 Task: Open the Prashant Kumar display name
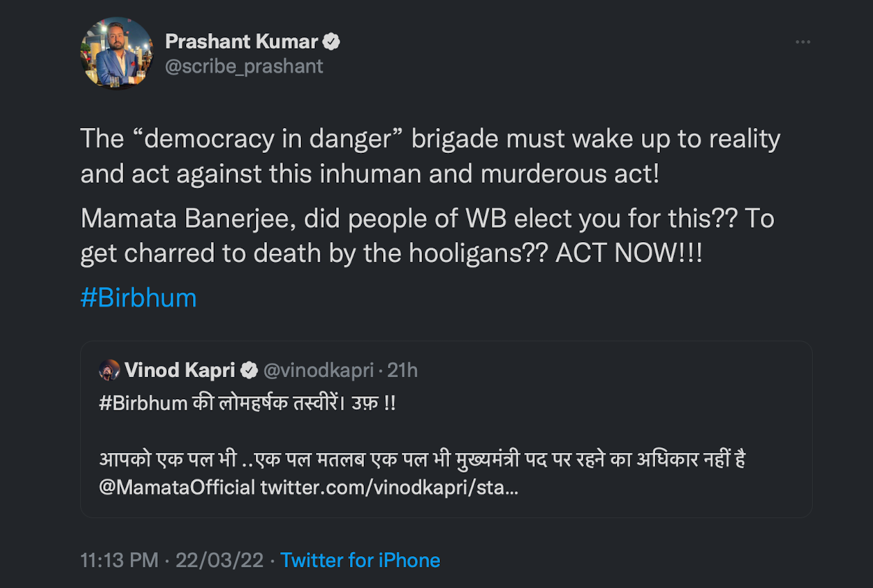(241, 42)
